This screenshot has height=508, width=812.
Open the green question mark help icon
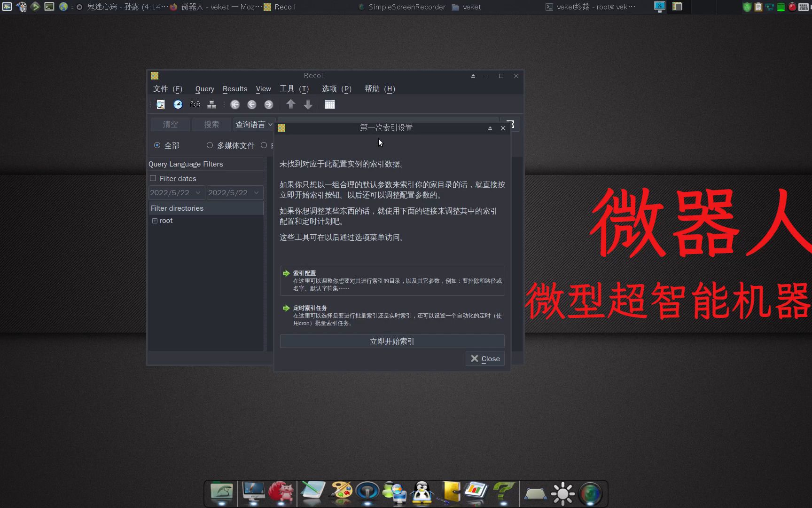(x=503, y=492)
